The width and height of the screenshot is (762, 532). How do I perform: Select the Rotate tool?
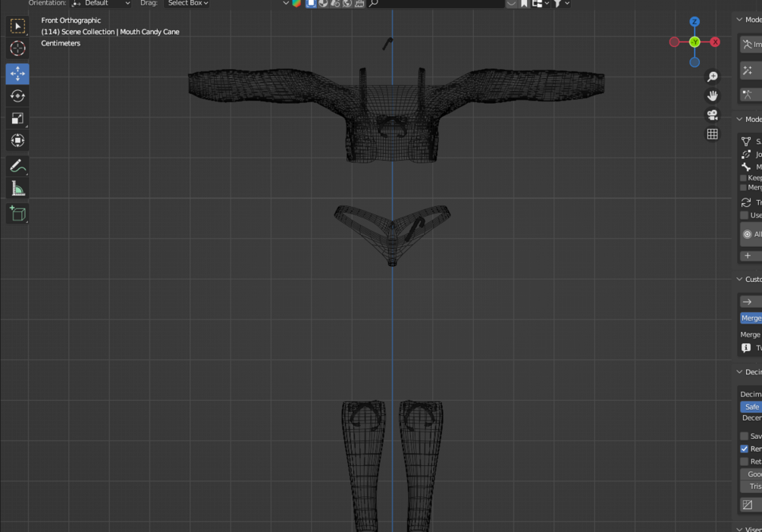point(17,95)
